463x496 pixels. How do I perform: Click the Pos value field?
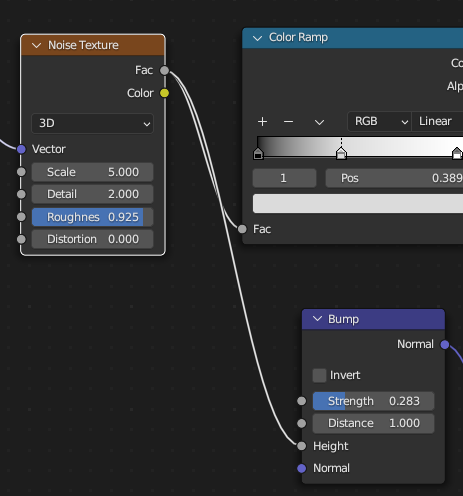[394, 178]
